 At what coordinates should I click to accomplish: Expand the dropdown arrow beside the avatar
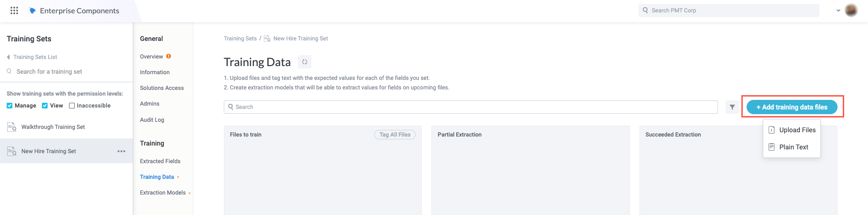point(838,10)
